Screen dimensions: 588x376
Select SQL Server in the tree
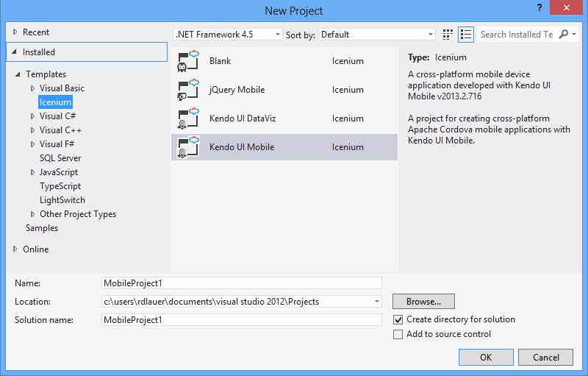60,158
